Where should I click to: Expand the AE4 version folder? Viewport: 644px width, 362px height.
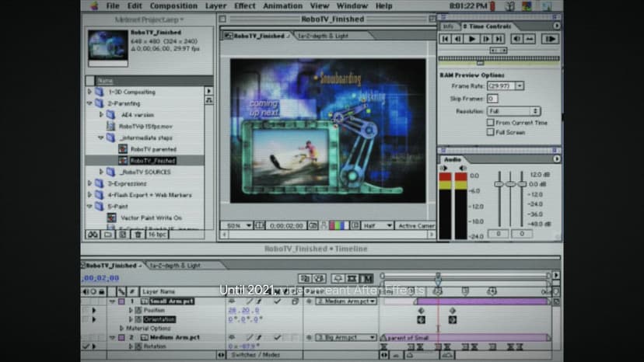tap(101, 115)
